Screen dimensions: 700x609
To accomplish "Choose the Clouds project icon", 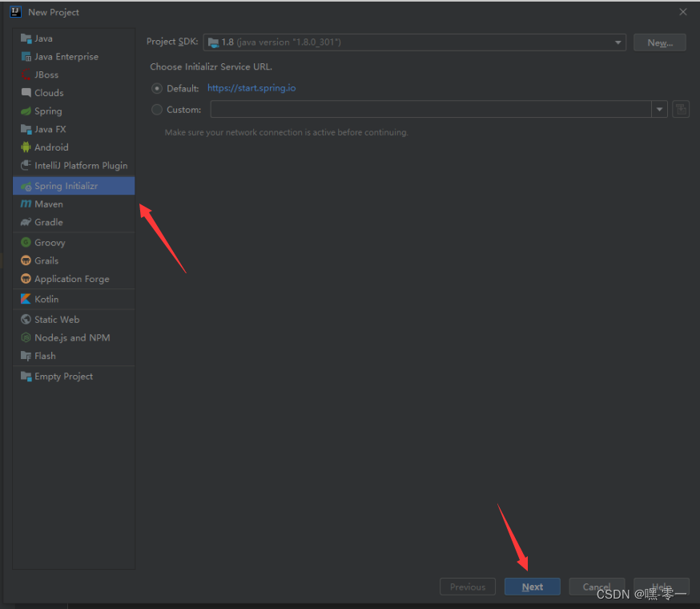I will 26,93.
